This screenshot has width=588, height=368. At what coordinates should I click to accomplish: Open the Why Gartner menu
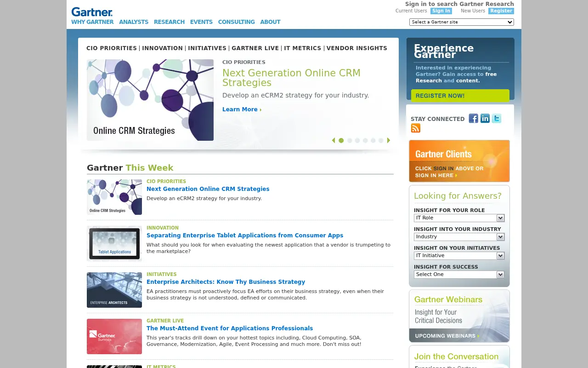point(92,22)
